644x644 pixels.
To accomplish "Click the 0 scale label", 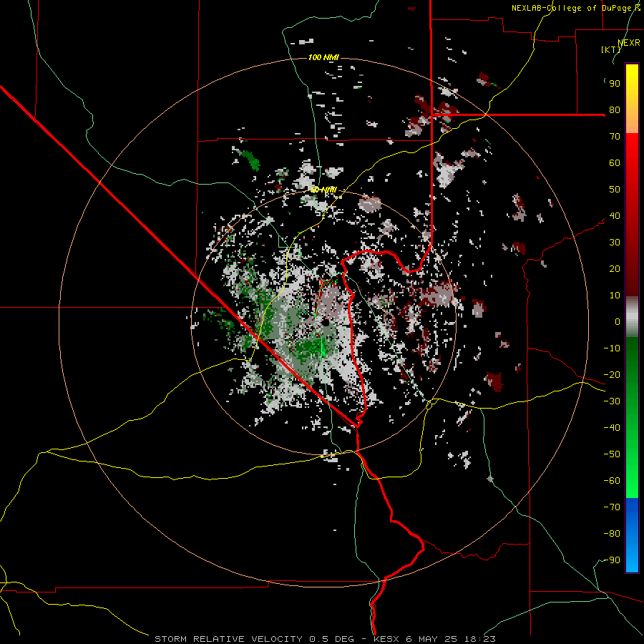I will click(618, 322).
